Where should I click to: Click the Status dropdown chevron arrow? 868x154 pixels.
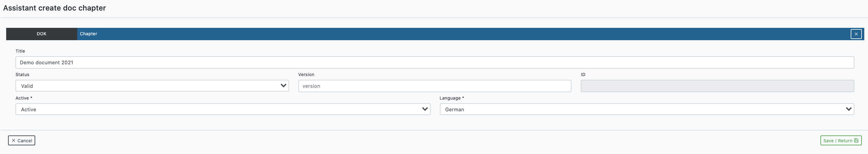point(283,86)
